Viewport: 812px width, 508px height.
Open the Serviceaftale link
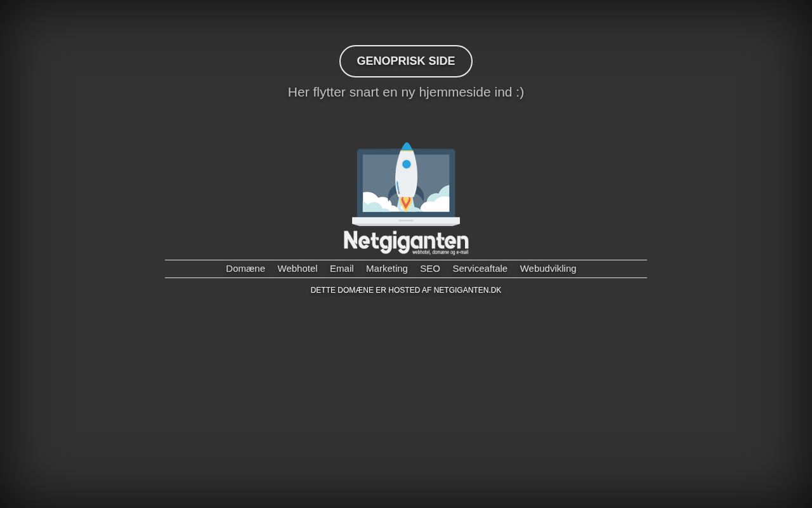(x=480, y=269)
